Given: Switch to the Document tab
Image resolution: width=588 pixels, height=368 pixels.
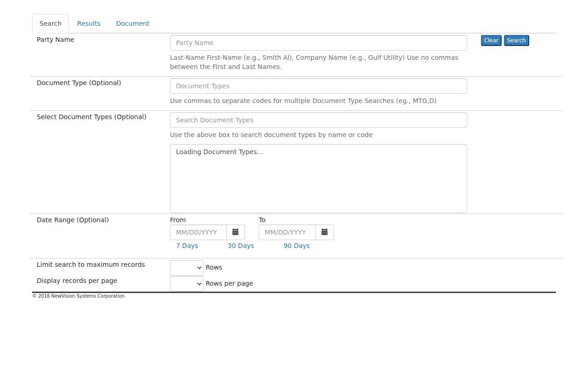Looking at the screenshot, I should coord(133,23).
